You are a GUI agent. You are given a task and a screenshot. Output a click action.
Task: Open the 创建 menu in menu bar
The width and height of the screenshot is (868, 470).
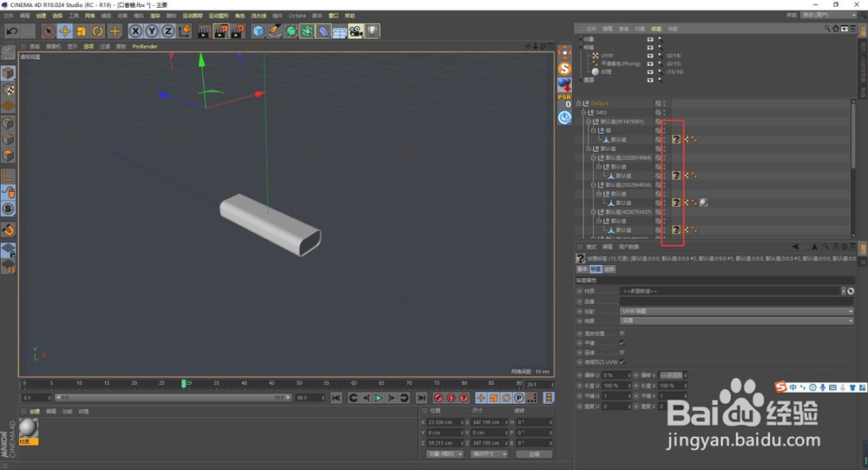click(41, 16)
